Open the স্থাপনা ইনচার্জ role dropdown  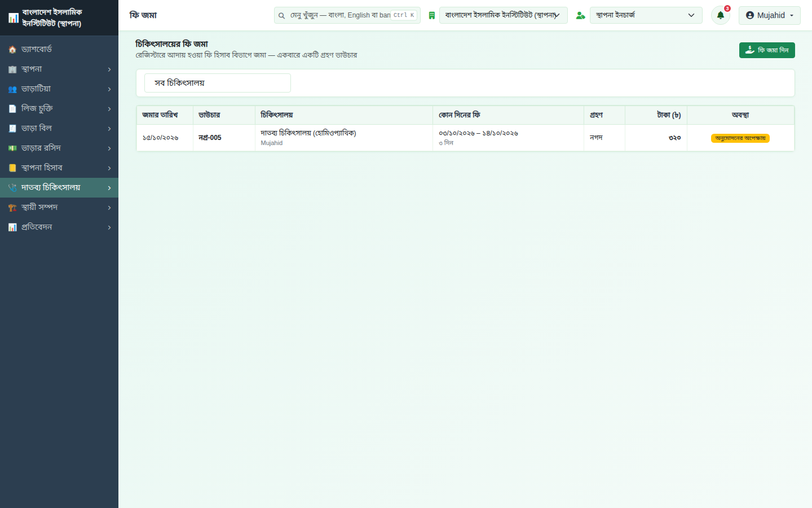coord(646,15)
